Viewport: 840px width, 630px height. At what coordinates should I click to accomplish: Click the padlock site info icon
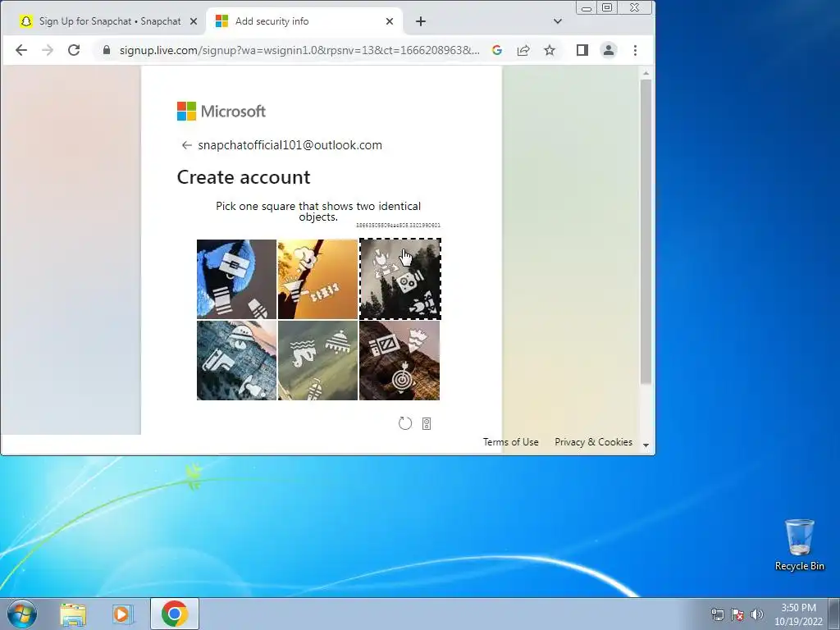click(107, 50)
